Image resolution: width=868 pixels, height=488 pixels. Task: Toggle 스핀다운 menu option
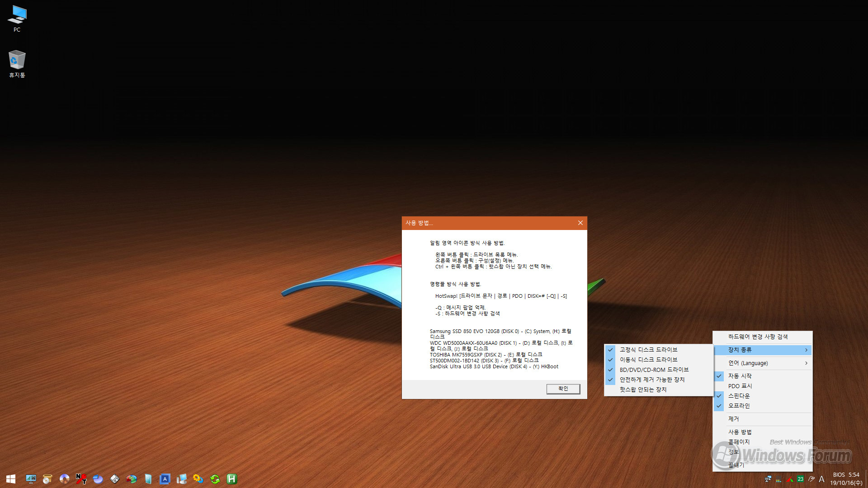tap(763, 396)
